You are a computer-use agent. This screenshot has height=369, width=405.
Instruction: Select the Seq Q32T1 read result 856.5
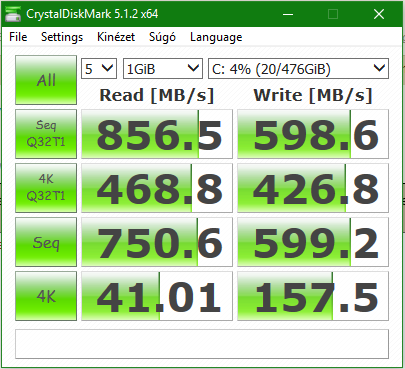(x=157, y=134)
